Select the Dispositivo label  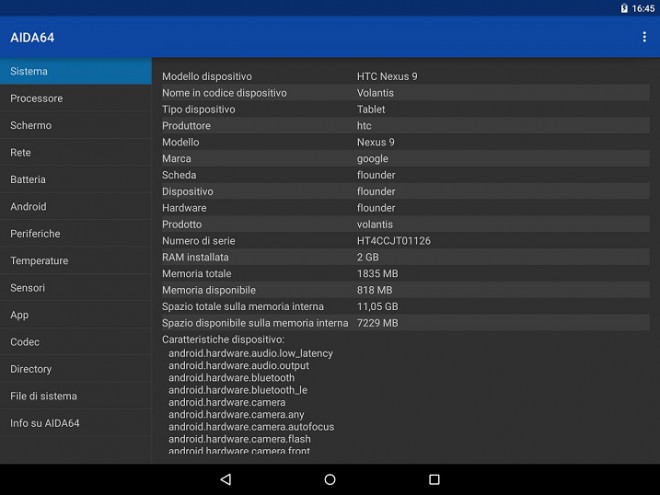188,191
